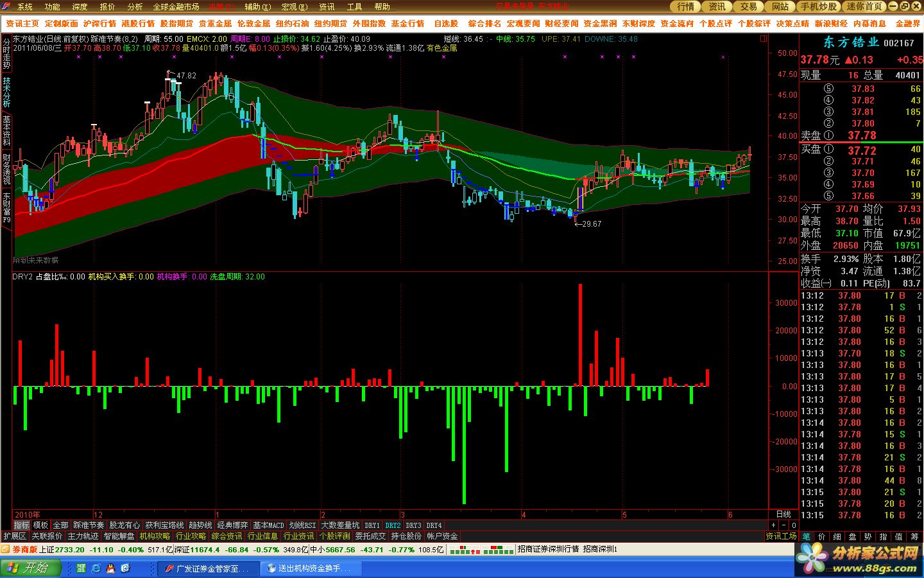Screen dimensions: 924x578
Task: Open the 外围指数 link
Action: tap(369, 23)
